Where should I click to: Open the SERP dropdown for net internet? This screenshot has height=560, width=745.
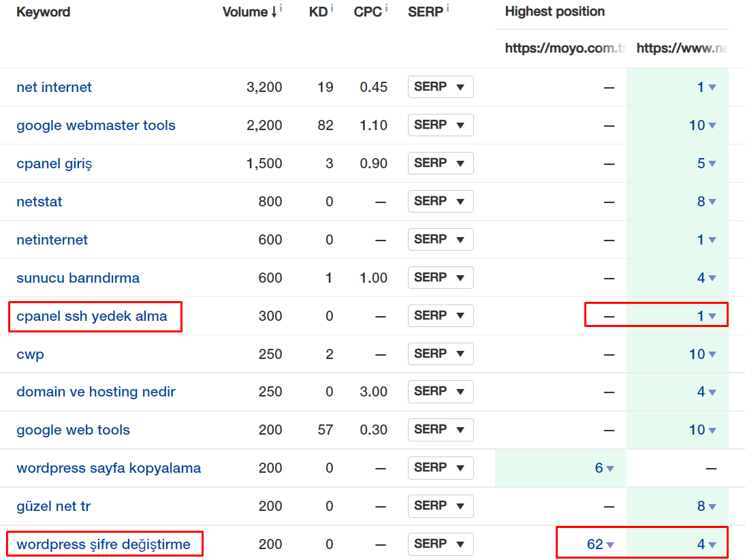tap(441, 87)
